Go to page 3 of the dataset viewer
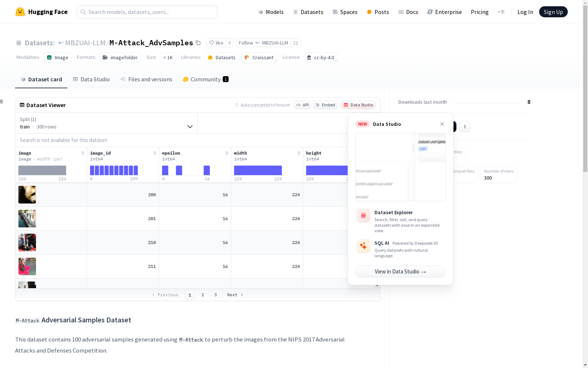This screenshot has height=368, width=588. tap(215, 295)
